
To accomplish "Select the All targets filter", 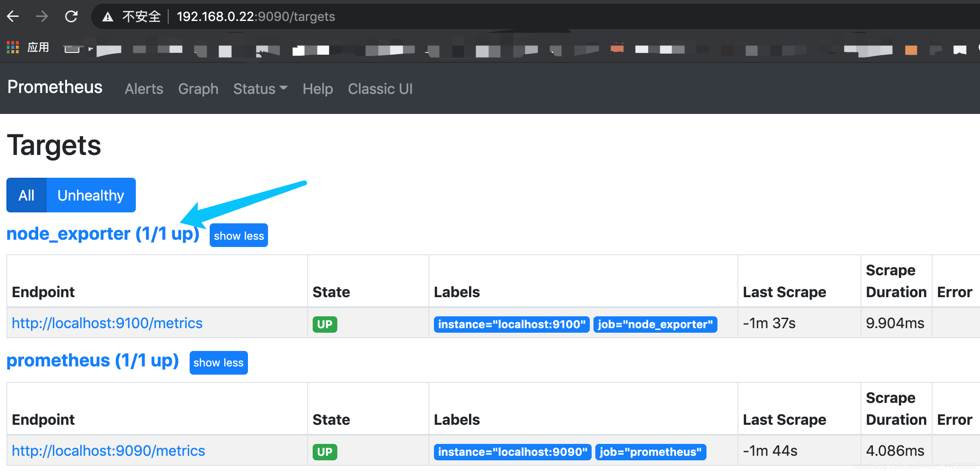I will point(26,195).
